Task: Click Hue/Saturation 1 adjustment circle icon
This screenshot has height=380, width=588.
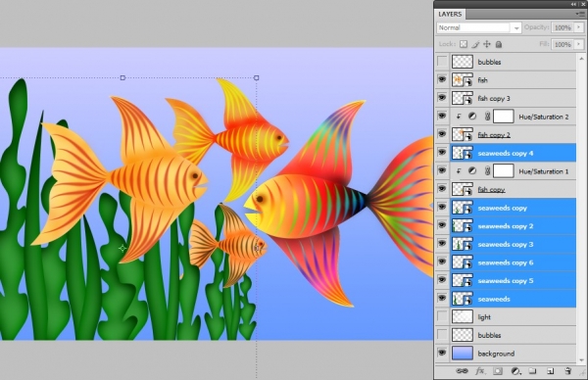Action: (x=472, y=171)
